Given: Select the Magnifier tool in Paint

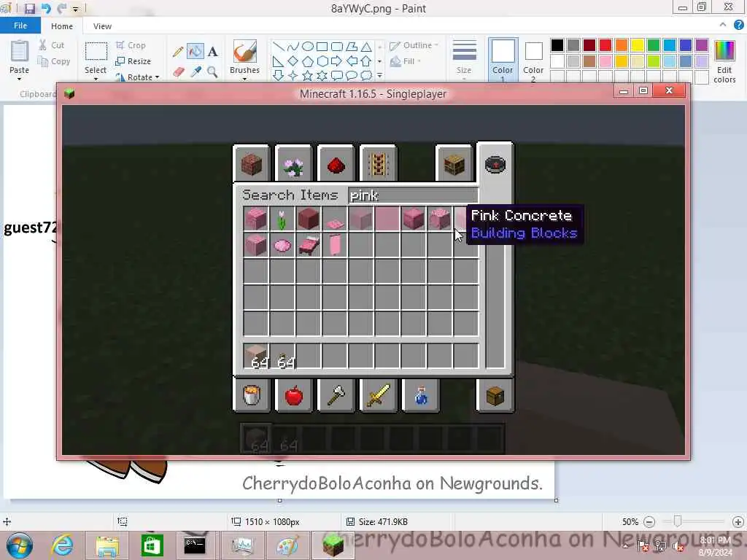Looking at the screenshot, I should click(x=212, y=72).
